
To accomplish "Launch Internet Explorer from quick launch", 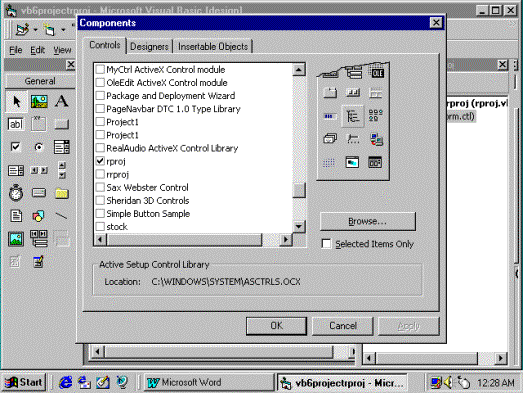I will (x=66, y=382).
